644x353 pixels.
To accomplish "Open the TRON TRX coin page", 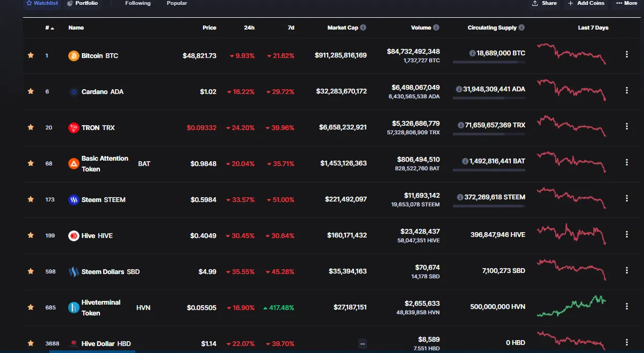I will (x=98, y=128).
